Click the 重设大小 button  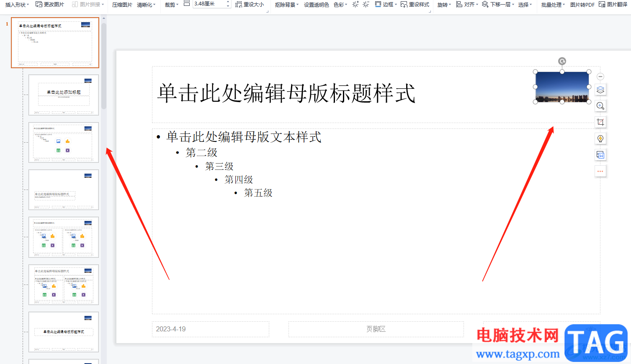[x=250, y=4]
